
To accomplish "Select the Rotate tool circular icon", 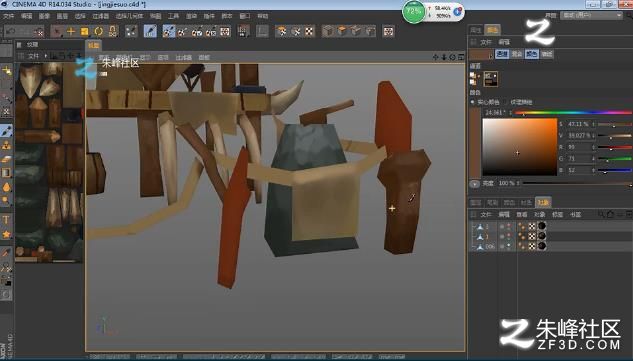I will pos(99,31).
